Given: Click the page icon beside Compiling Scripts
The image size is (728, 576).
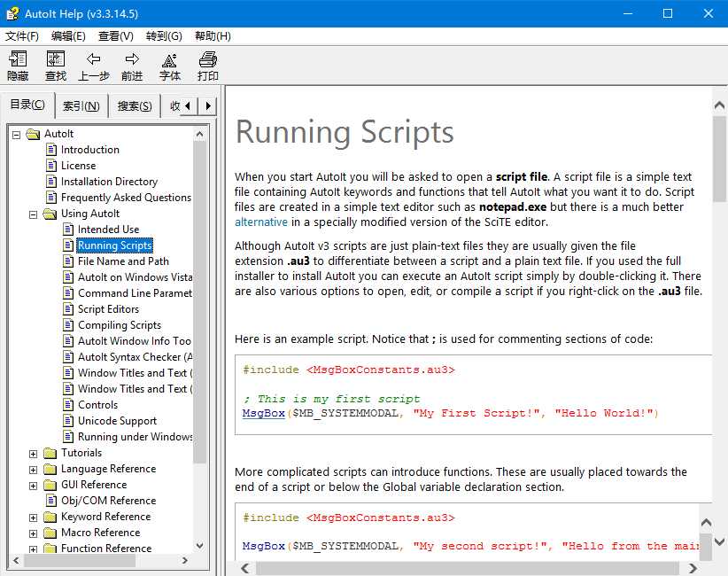Looking at the screenshot, I should [68, 324].
